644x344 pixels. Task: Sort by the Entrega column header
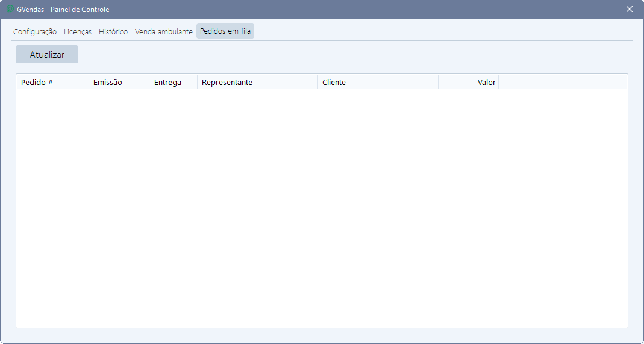pyautogui.click(x=167, y=82)
